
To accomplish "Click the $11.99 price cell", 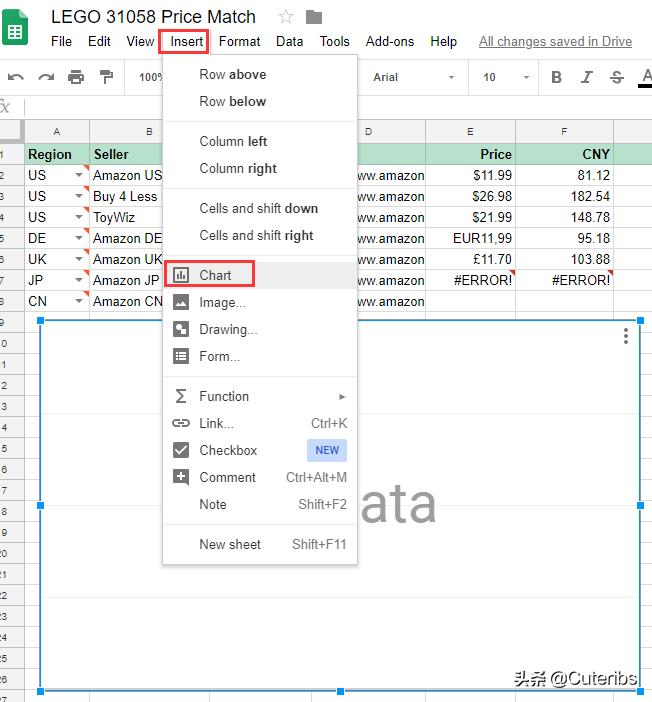I will (x=470, y=175).
